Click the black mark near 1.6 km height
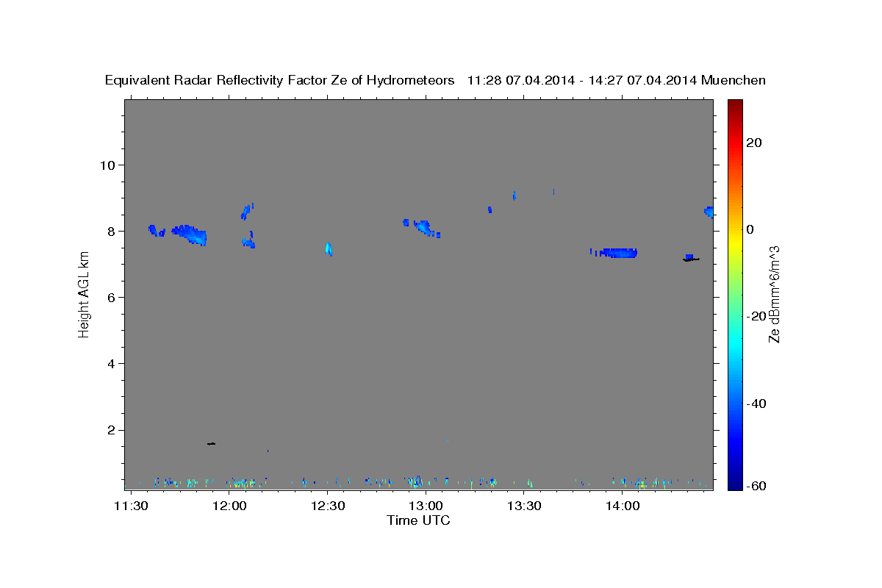Screen dimensions: 882x588 tap(211, 443)
